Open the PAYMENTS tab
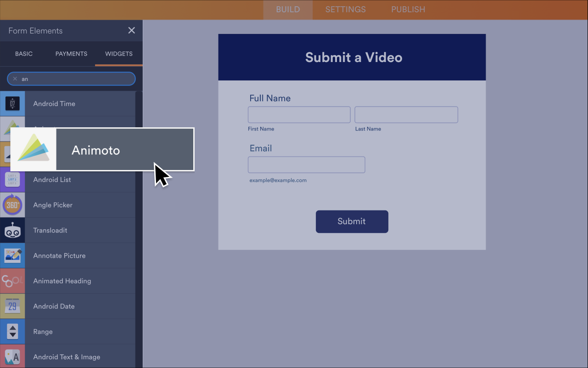Image resolution: width=588 pixels, height=368 pixels. 71,54
